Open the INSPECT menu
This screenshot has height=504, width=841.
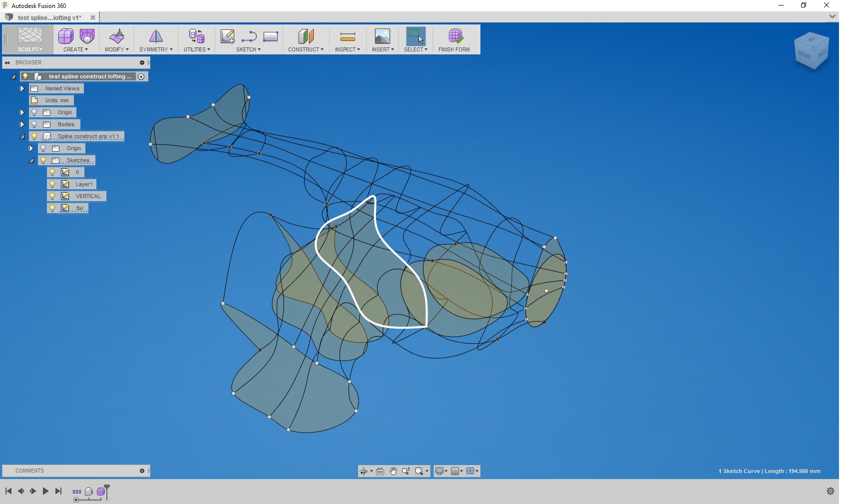point(348,49)
